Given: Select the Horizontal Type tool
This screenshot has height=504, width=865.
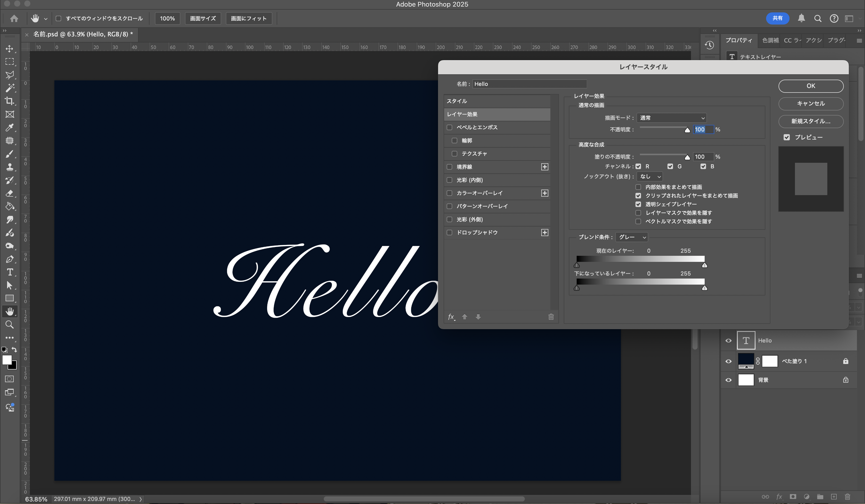Looking at the screenshot, I should coord(10,272).
